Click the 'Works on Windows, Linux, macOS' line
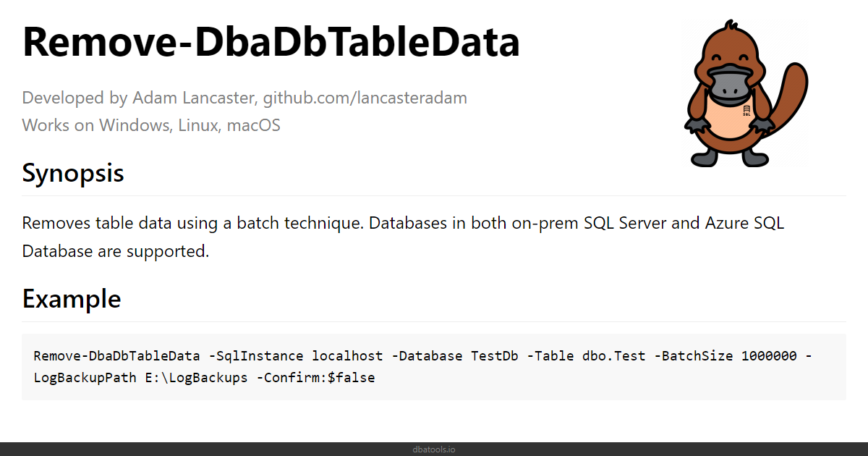Screen dimensions: 868x456 [151, 125]
